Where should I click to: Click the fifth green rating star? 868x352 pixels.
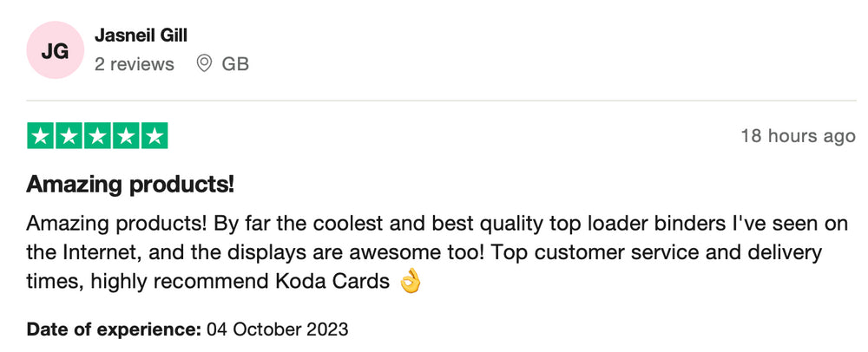(x=154, y=137)
